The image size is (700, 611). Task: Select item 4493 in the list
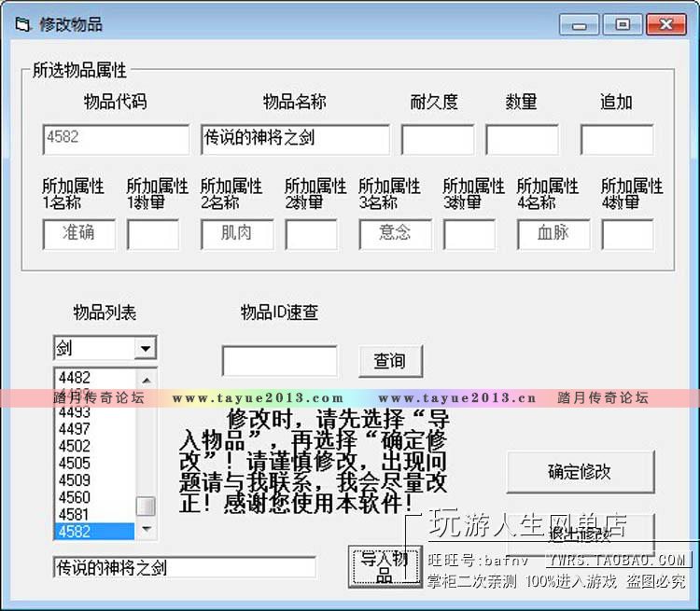coord(94,412)
